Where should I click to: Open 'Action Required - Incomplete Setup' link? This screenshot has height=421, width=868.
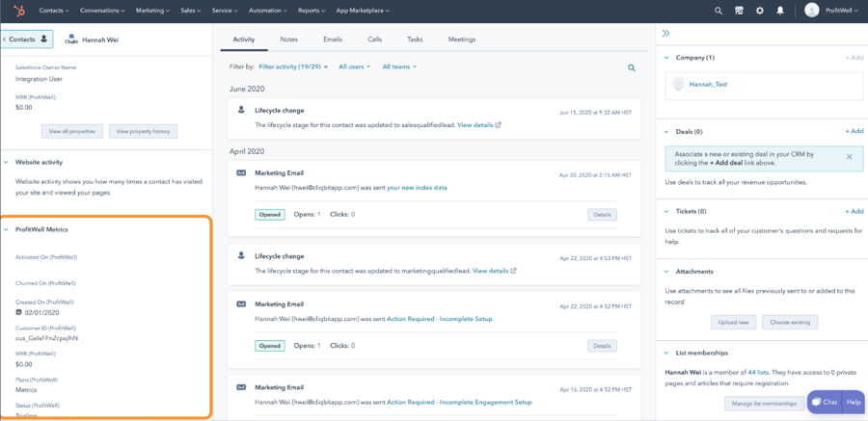click(x=439, y=319)
